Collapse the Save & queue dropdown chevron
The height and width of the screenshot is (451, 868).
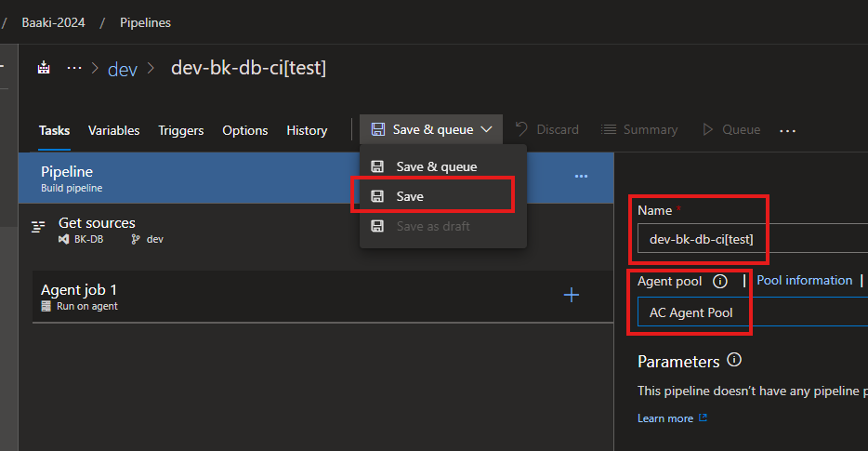click(487, 129)
